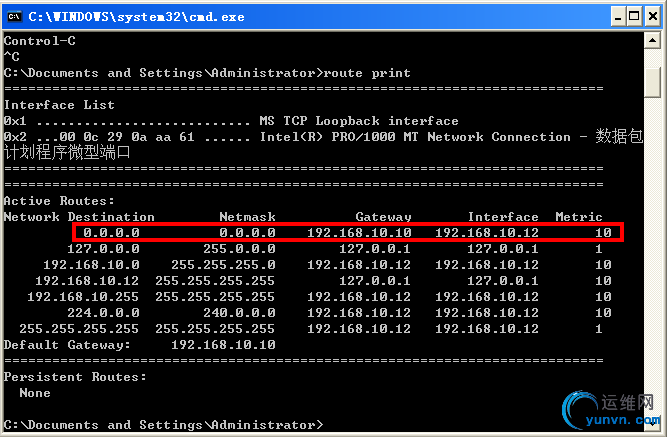Click the scrollbar down arrow
The width and height of the screenshot is (667, 437).
tap(652, 425)
